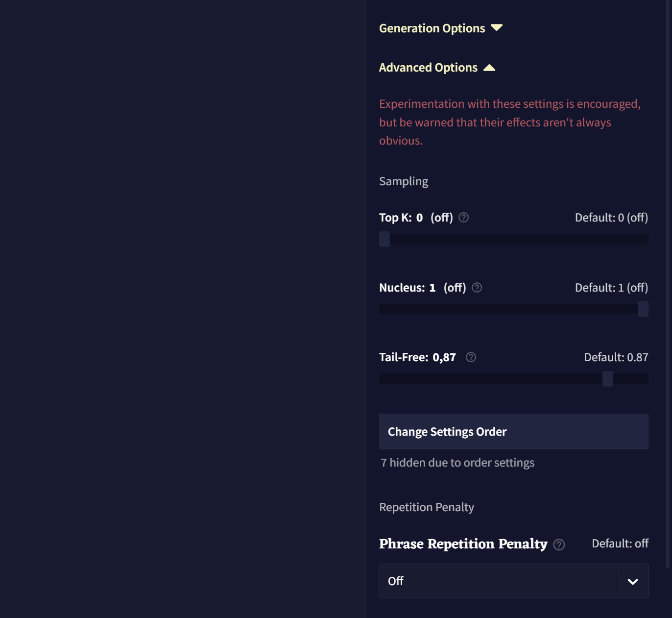Click the Generation Options arrow icon
This screenshot has height=618, width=672.
[x=496, y=28]
